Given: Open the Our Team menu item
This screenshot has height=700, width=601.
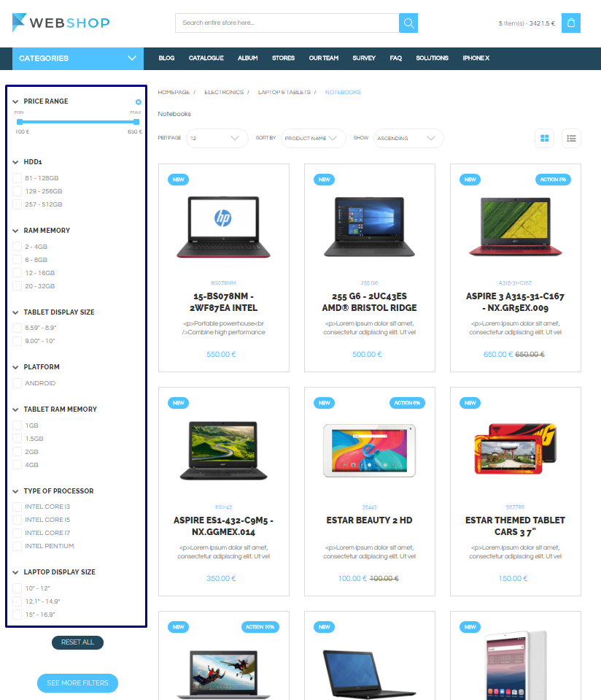Looking at the screenshot, I should (324, 58).
